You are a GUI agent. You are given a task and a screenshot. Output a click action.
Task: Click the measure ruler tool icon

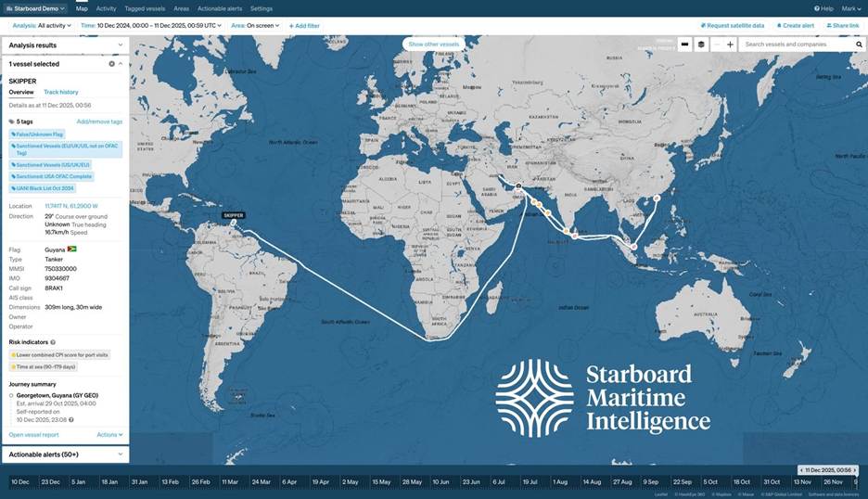pyautogui.click(x=684, y=45)
